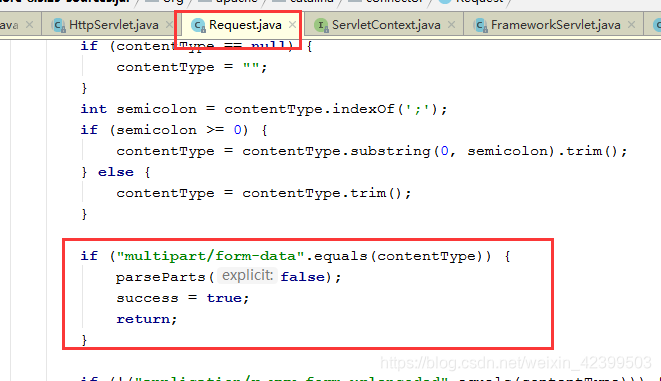Click the 'false' argument in parseParts
This screenshot has width=661, height=381.
click(303, 277)
